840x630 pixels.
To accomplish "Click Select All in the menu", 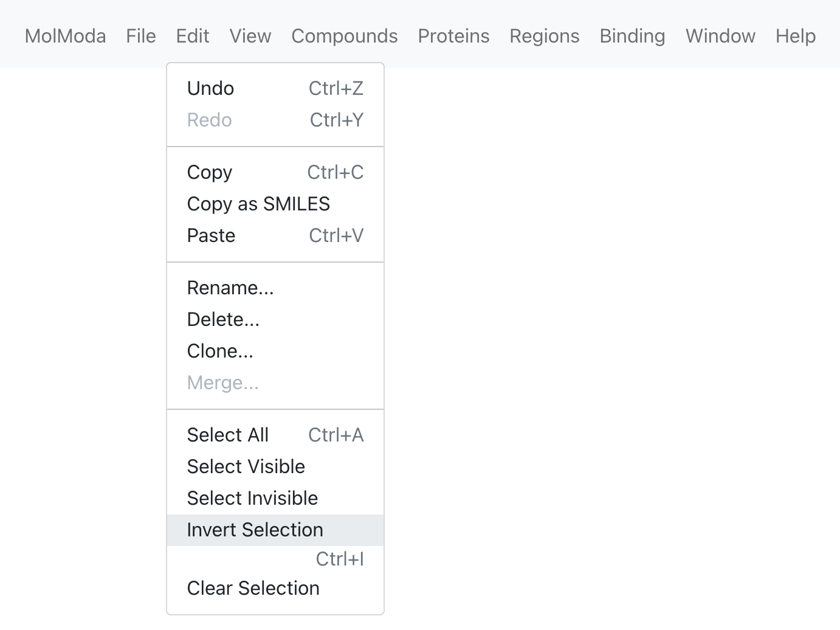I will (275, 435).
